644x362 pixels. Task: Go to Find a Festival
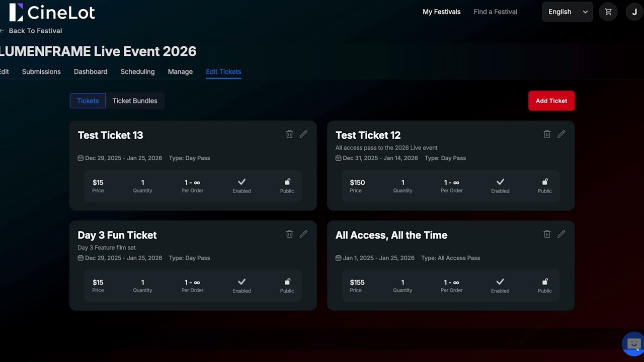tap(495, 12)
